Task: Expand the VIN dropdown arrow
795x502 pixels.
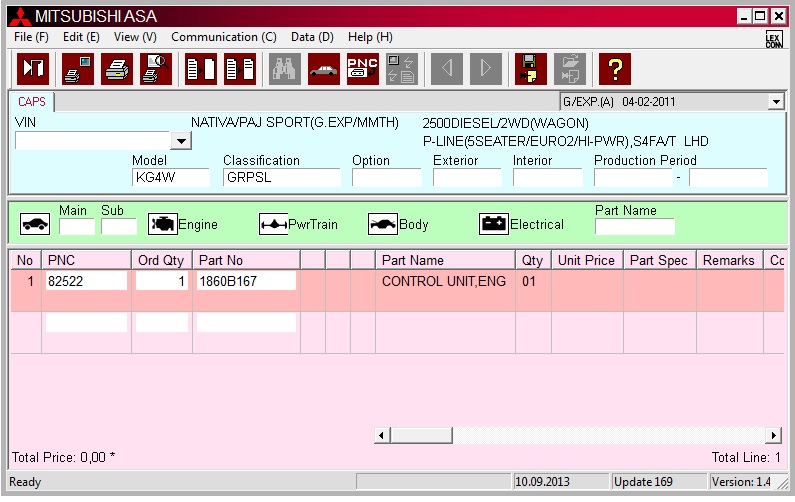Action: point(181,140)
